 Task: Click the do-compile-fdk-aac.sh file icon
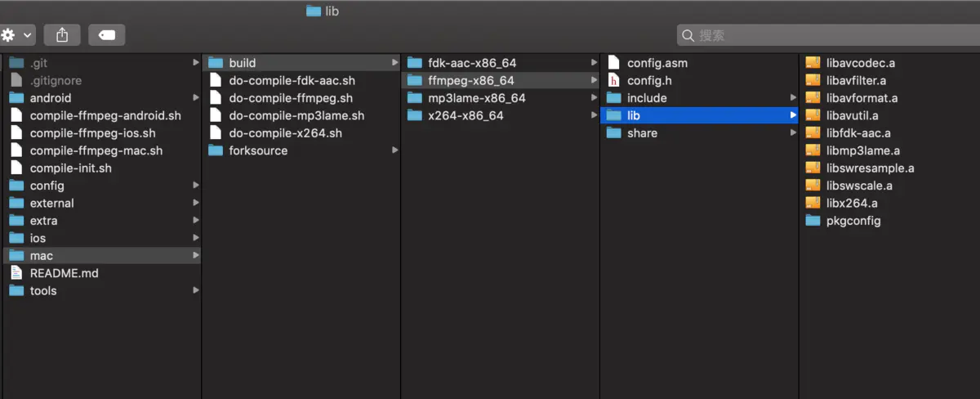(x=216, y=80)
